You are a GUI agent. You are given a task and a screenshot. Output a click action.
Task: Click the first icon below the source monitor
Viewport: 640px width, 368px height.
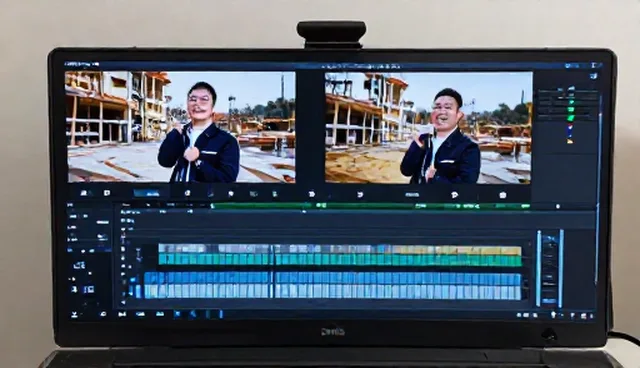(x=84, y=193)
